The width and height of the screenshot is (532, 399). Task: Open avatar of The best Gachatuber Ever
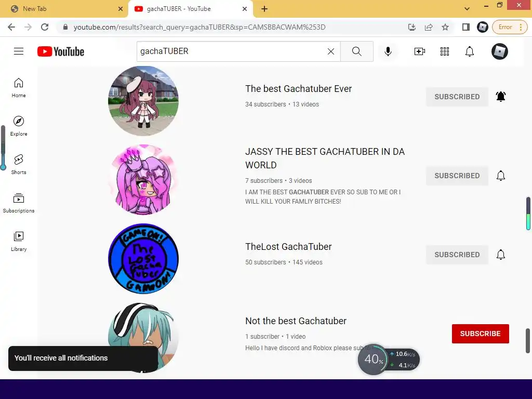pyautogui.click(x=143, y=101)
